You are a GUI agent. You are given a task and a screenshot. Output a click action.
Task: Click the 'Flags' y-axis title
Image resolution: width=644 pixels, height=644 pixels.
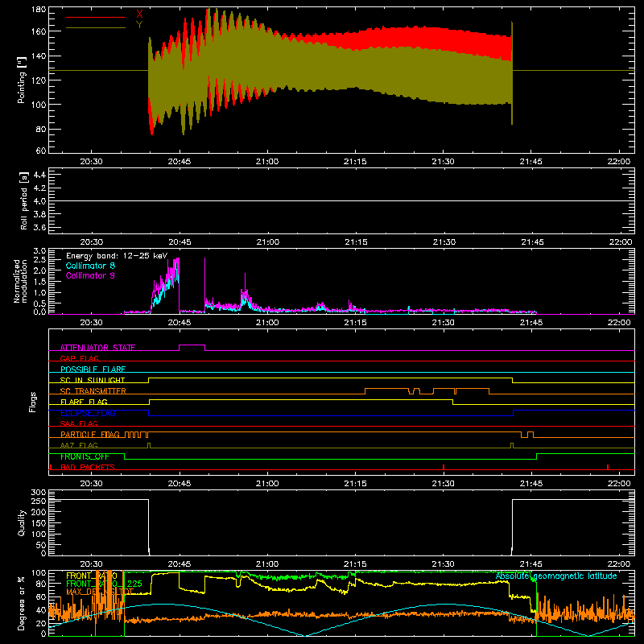coord(33,402)
